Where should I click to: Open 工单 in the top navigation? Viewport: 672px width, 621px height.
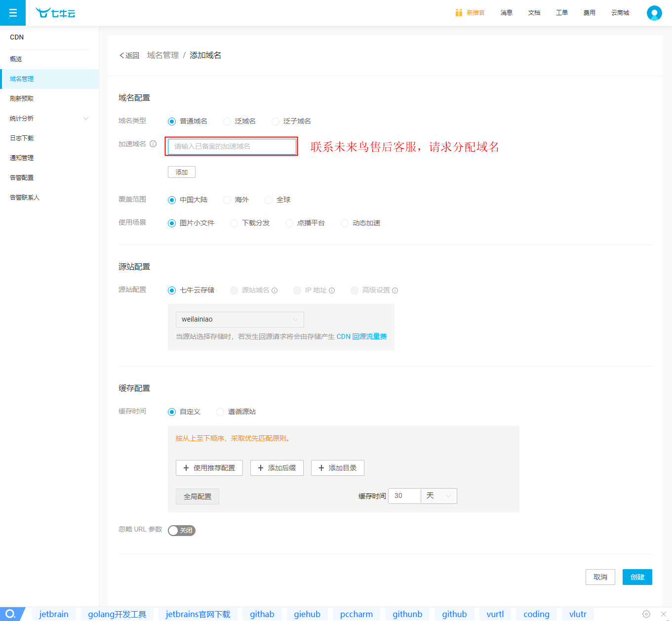click(561, 13)
